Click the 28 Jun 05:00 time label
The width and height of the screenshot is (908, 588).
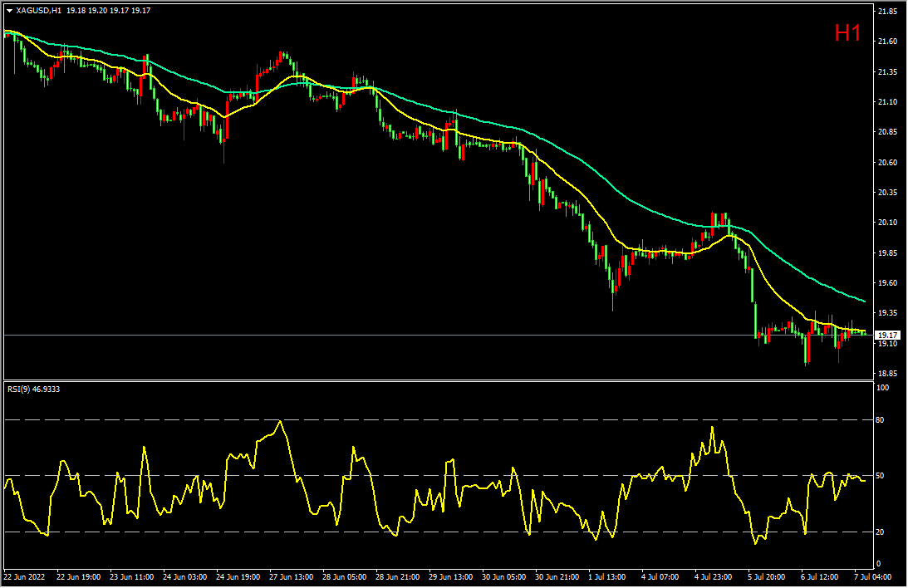(x=345, y=577)
